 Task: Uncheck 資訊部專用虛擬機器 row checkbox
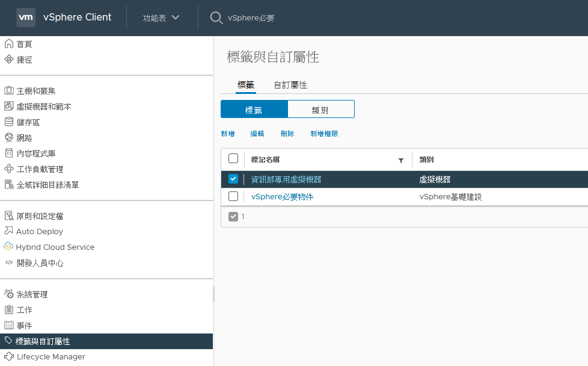click(233, 179)
